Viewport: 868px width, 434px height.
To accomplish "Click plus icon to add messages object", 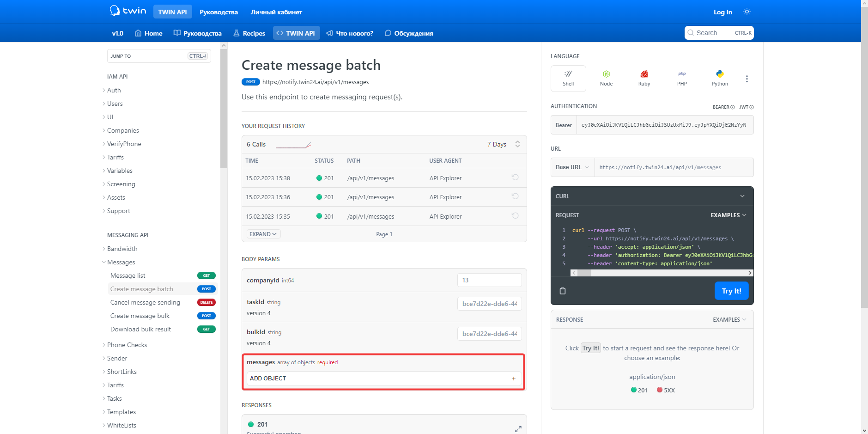I will [x=514, y=379].
